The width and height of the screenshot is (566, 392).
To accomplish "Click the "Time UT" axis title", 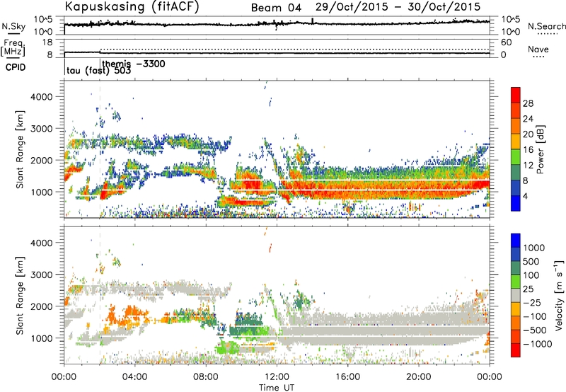I will pyautogui.click(x=277, y=388).
